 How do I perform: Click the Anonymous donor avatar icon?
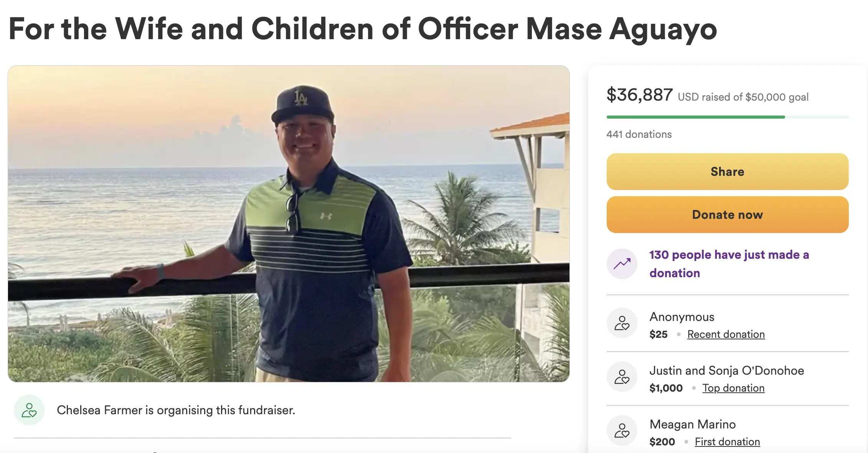click(622, 323)
